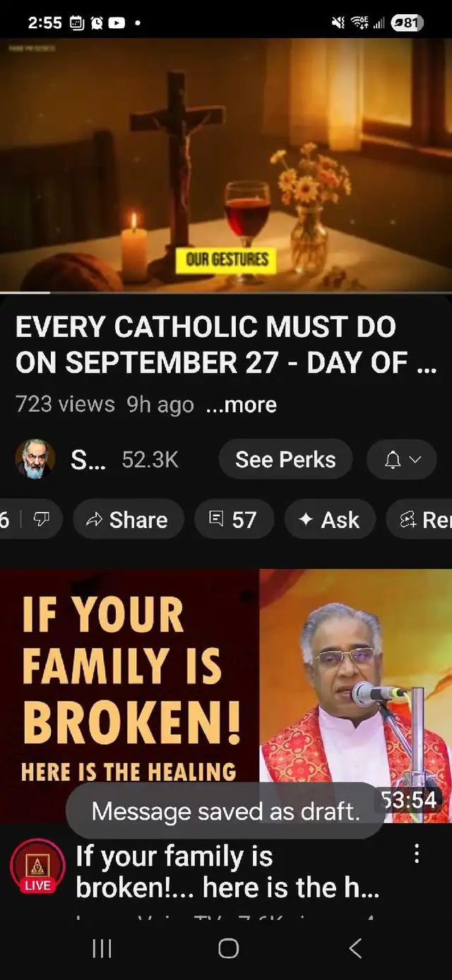This screenshot has height=980, width=452.
Task: Expand the title EVERY CATHOLIC MUST DO
Action: [x=226, y=345]
